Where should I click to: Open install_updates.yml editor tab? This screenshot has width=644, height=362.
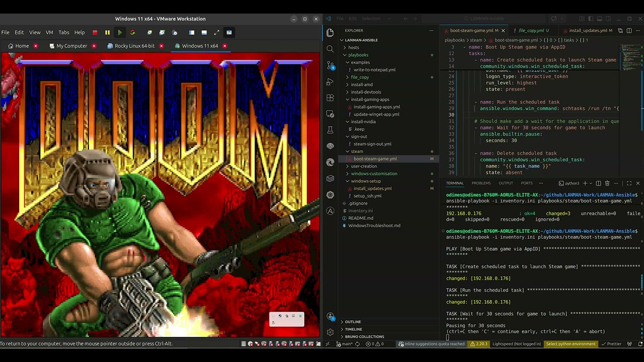588,31
